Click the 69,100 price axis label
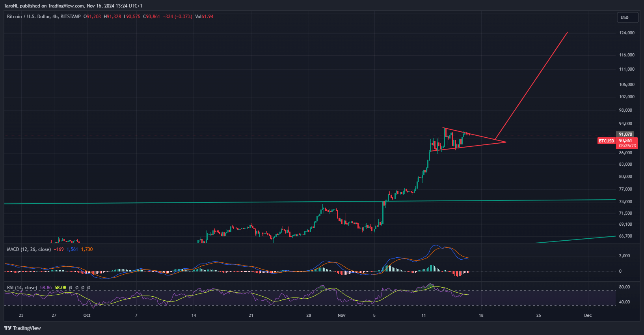 point(625,224)
